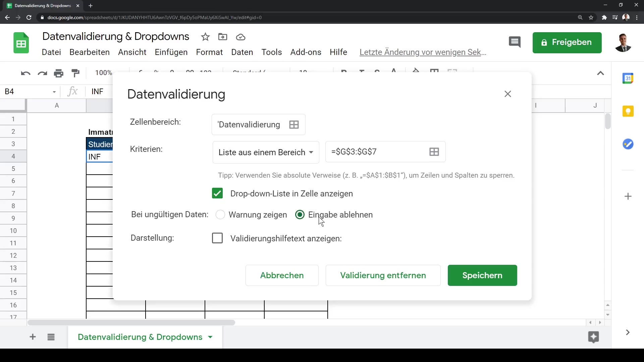Open the comment history icon

[x=515, y=42]
